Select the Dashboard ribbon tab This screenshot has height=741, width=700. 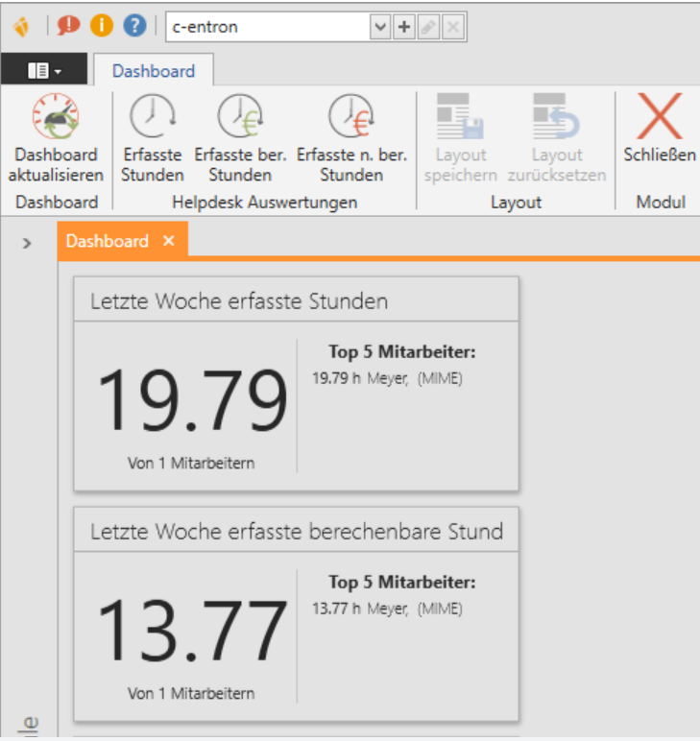[x=153, y=71]
